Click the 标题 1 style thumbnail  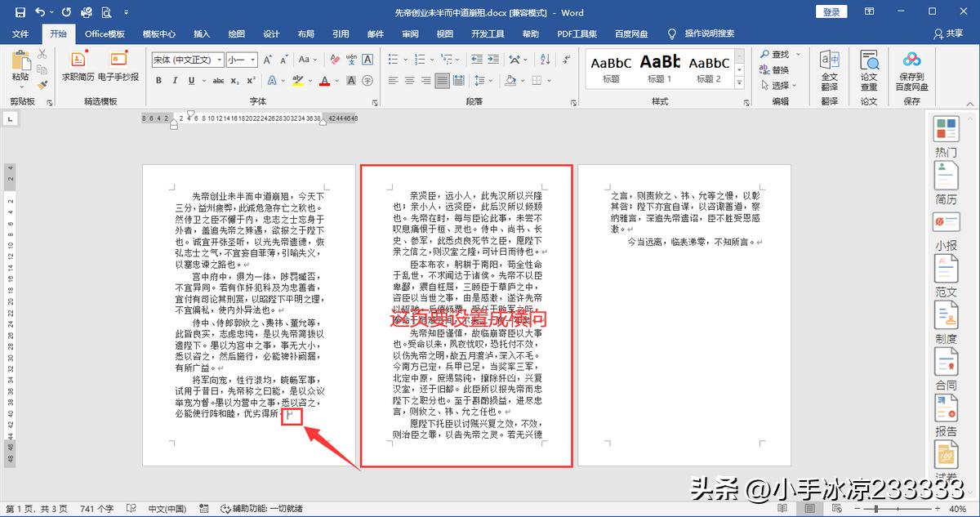point(661,69)
